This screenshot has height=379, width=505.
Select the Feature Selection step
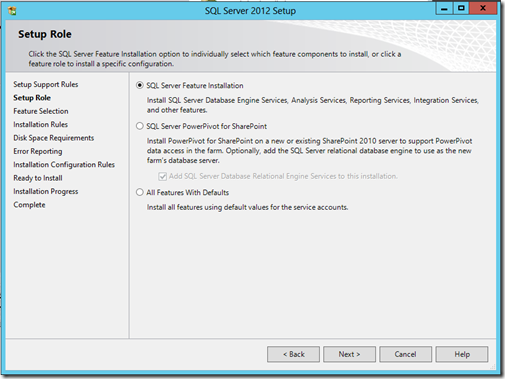[41, 111]
